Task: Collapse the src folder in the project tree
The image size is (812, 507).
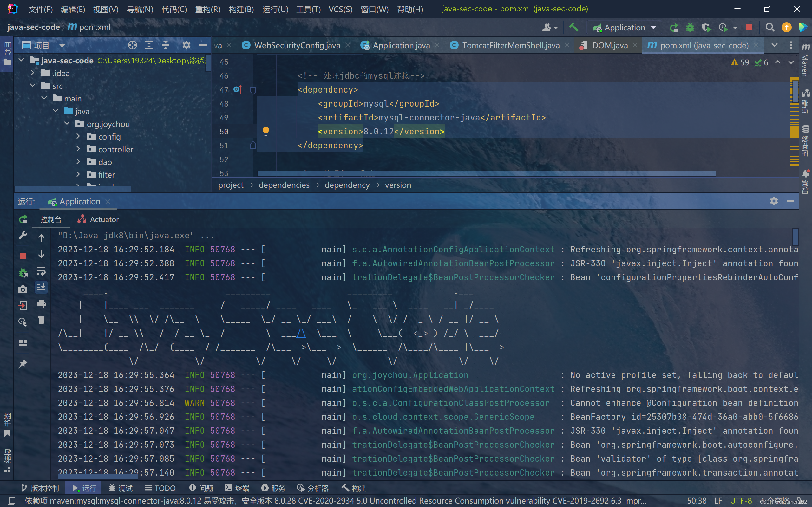Action: click(33, 86)
